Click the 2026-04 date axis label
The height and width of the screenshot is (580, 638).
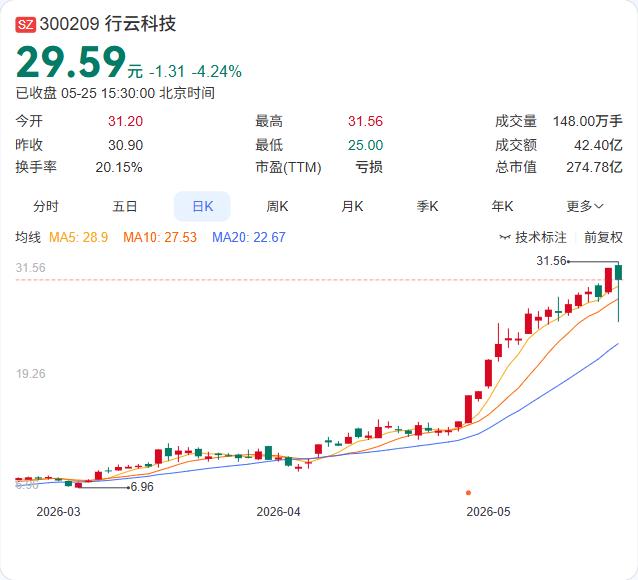click(278, 512)
